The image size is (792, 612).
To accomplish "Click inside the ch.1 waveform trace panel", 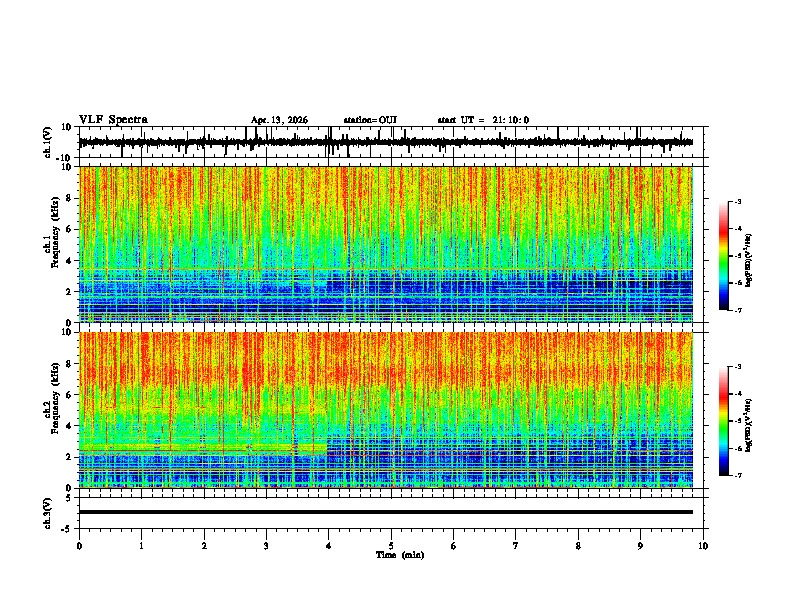I will coord(391,142).
